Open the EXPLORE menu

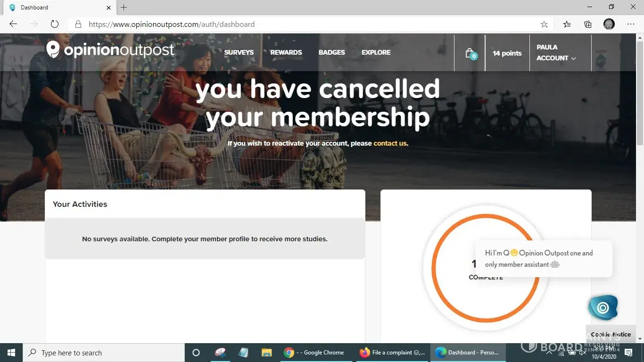tap(376, 52)
